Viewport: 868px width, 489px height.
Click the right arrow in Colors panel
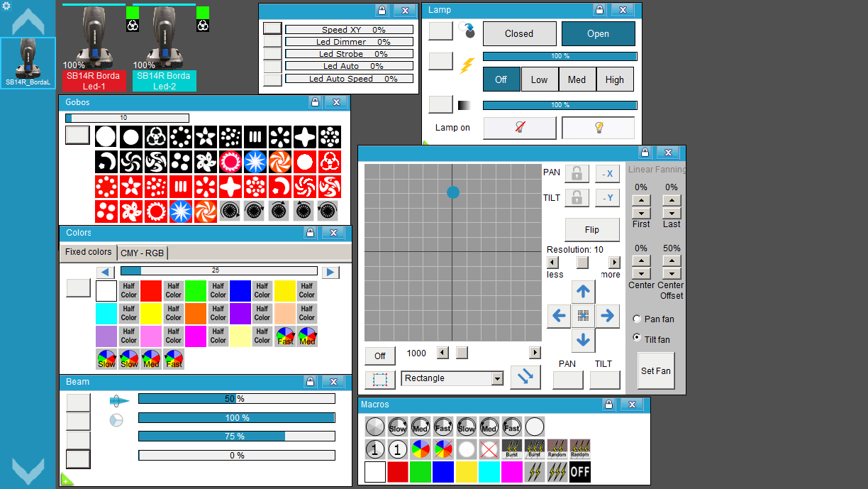(x=330, y=273)
